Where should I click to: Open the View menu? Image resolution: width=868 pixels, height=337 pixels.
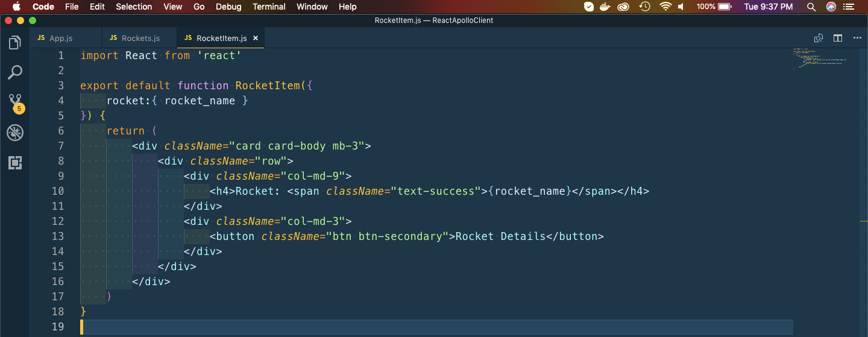pyautogui.click(x=173, y=7)
